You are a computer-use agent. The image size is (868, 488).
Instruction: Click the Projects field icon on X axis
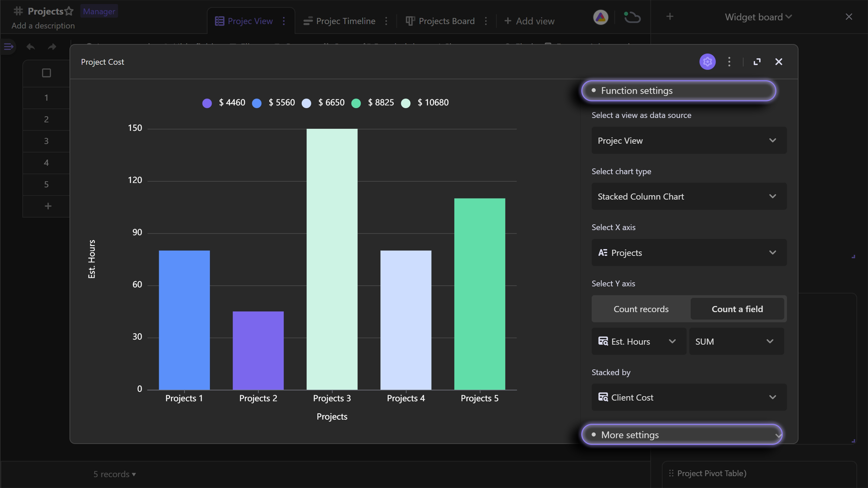[x=603, y=253]
